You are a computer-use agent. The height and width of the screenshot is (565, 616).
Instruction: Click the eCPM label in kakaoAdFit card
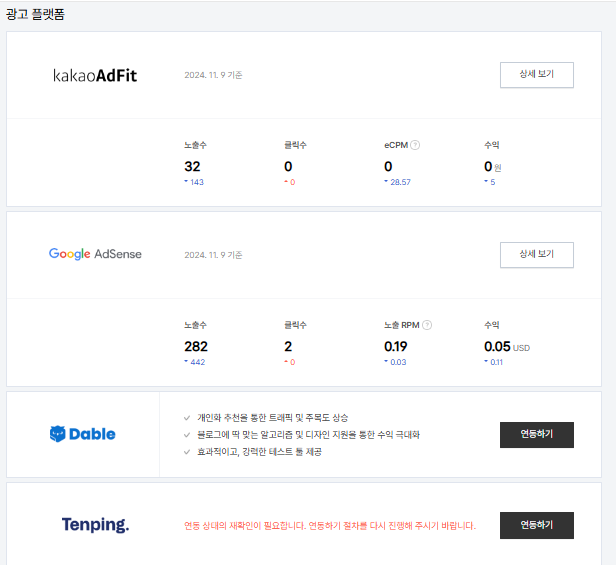(x=396, y=145)
